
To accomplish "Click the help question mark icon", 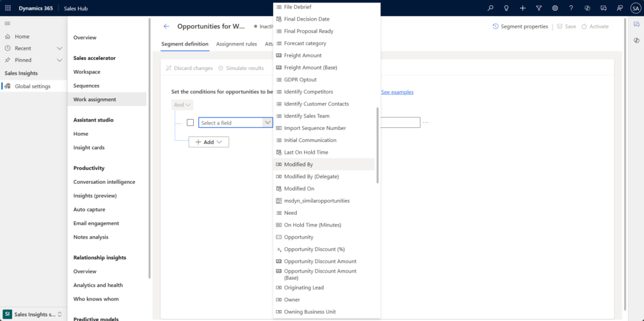I will coord(571,8).
